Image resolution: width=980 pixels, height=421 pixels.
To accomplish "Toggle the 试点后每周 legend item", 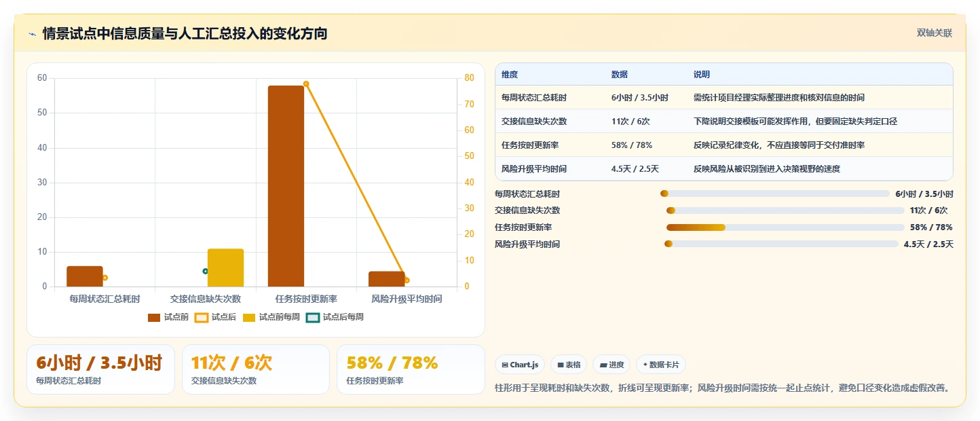I will coord(335,317).
